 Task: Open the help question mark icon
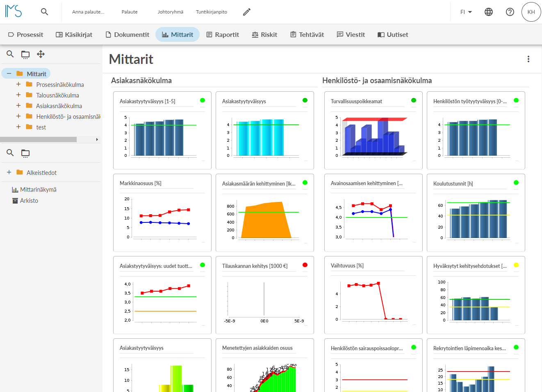coord(510,12)
